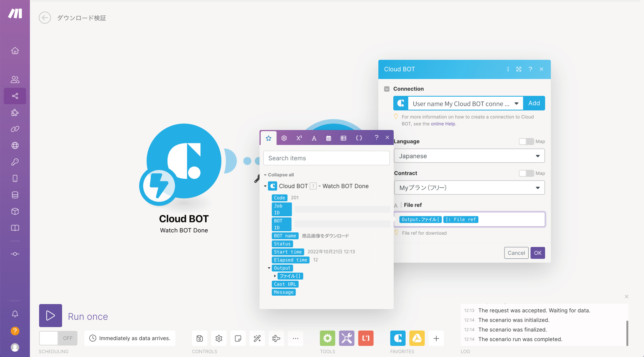Add a favorite with plus button
Image resolution: width=644 pixels, height=357 pixels.
coord(436,338)
